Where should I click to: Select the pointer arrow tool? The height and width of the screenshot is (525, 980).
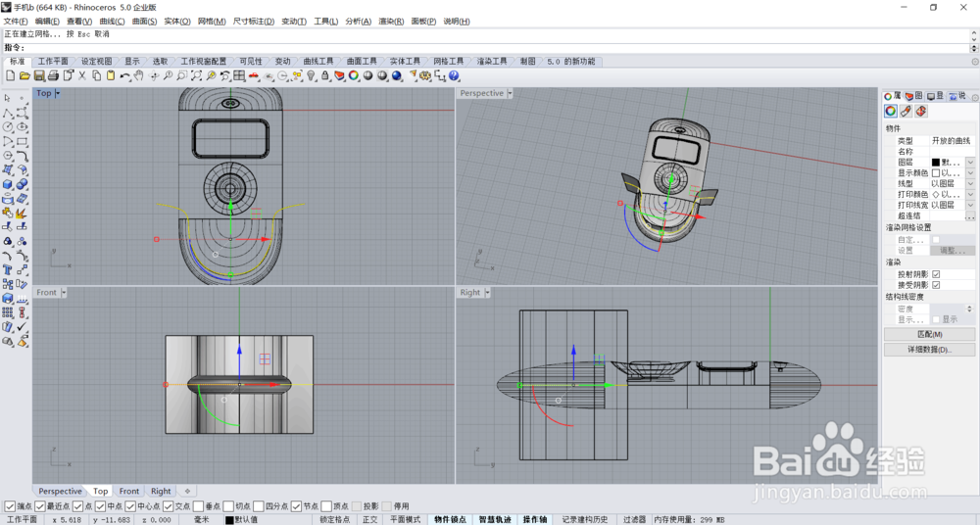coord(8,98)
